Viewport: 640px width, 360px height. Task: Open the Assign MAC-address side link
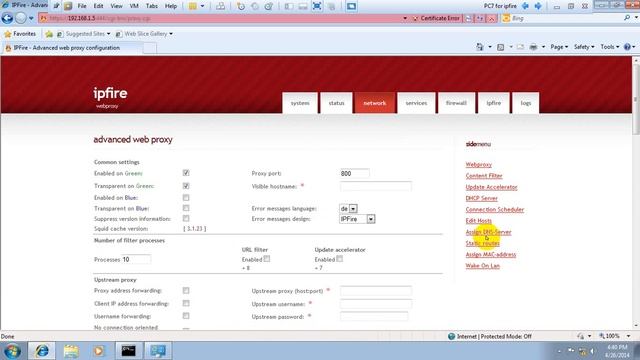click(491, 255)
